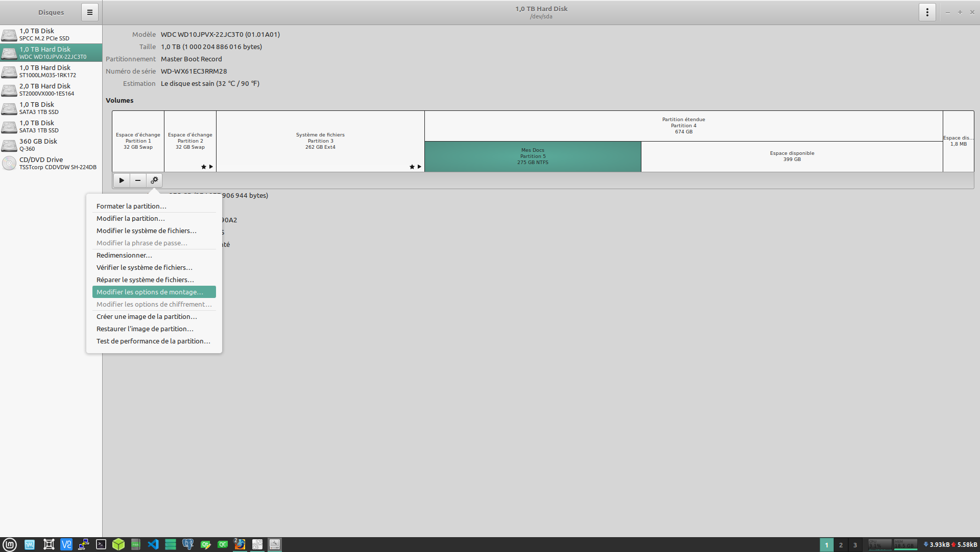
Task: Select the 399 GB Espace disponible block
Action: [792, 156]
